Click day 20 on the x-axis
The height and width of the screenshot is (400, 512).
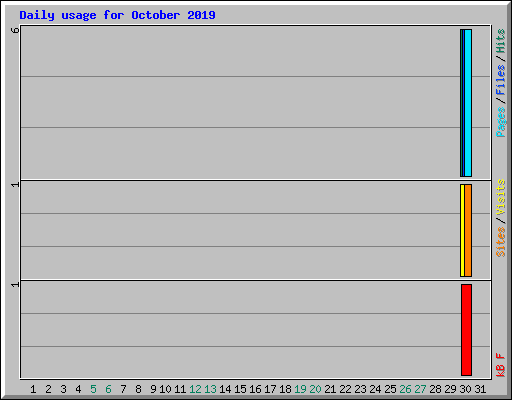click(315, 389)
